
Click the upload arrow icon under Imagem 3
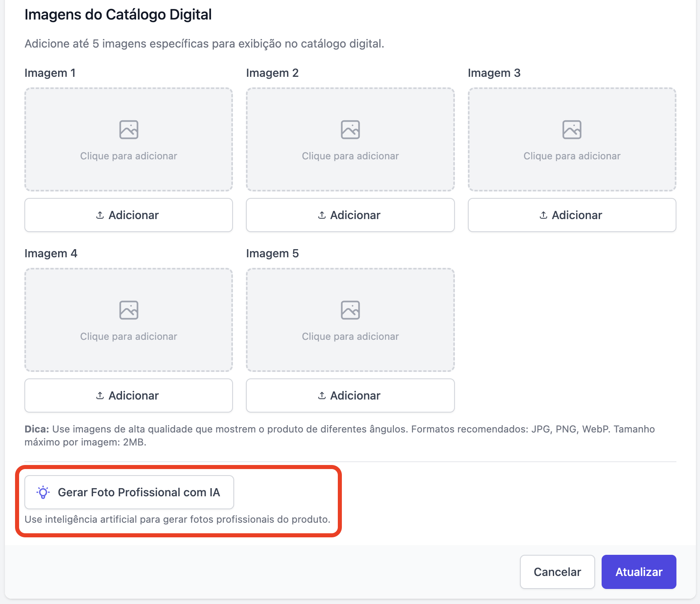(543, 215)
